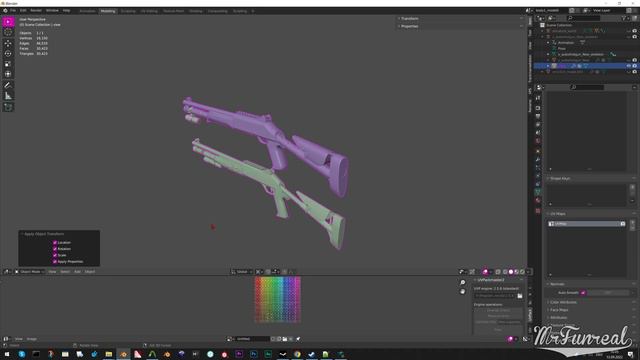The image size is (640, 360).
Task: Open the Window menu
Action: (52, 11)
